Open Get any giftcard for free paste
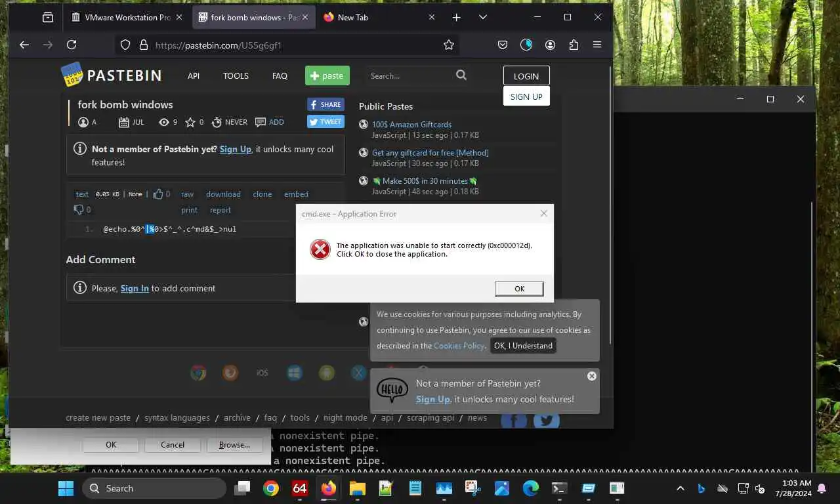Screen dimensions: 840x504 pyautogui.click(x=430, y=152)
